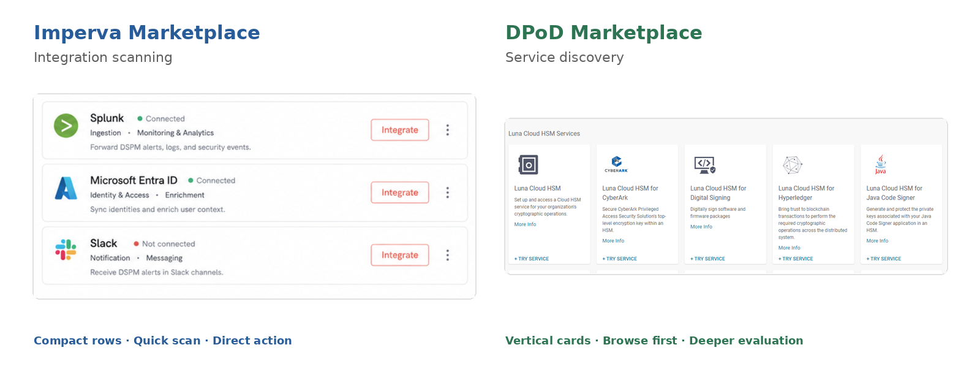This screenshot has width=980, height=380.
Task: Click the Enrichment tag
Action: click(184, 196)
